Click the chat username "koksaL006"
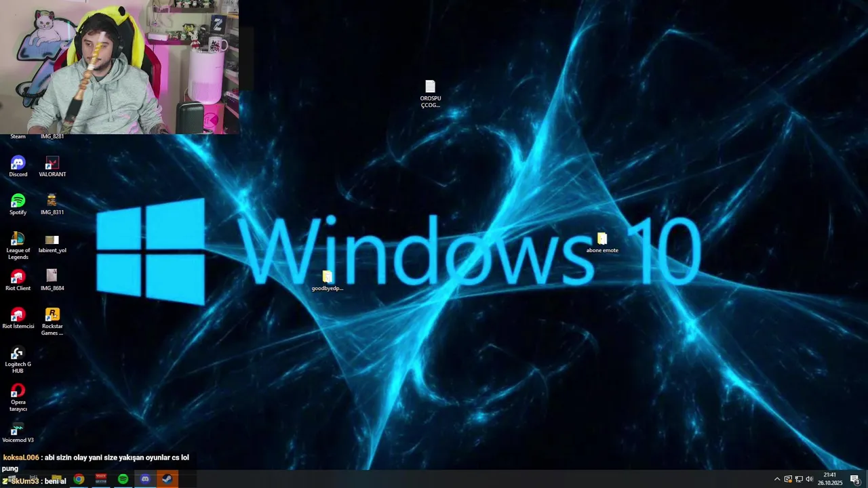The height and width of the screenshot is (488, 868). tap(21, 457)
